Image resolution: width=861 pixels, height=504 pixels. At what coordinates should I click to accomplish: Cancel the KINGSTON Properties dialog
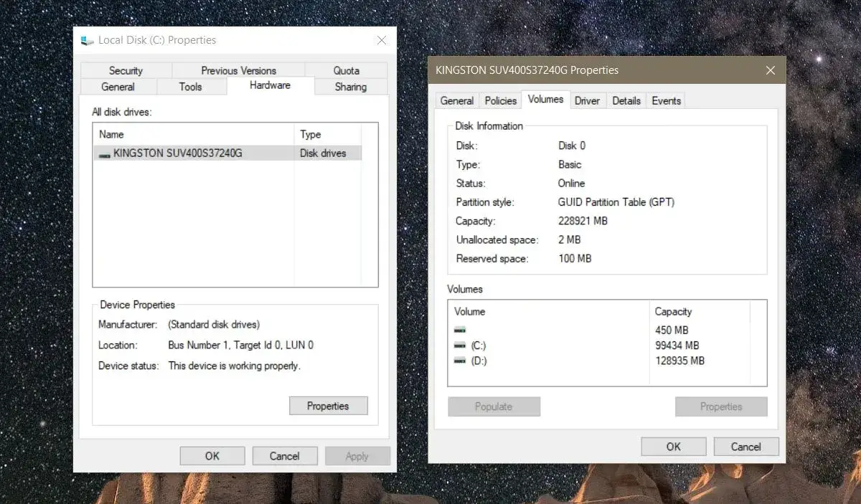click(x=745, y=446)
